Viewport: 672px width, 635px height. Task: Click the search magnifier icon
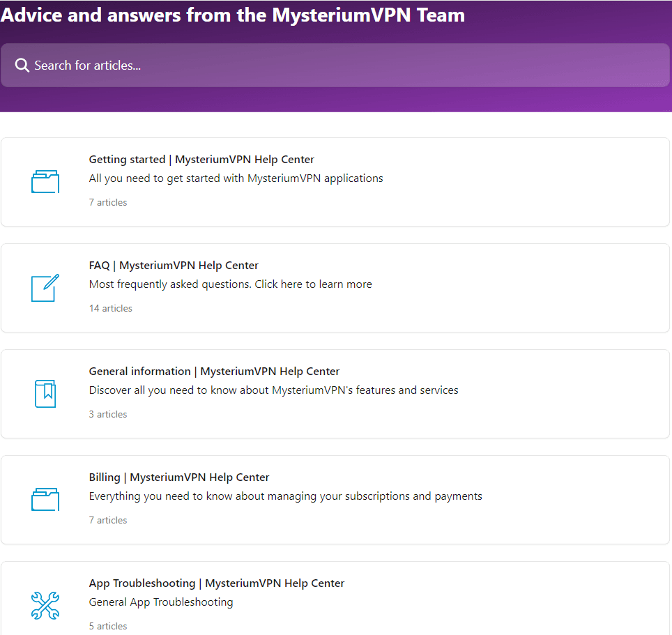coord(22,66)
